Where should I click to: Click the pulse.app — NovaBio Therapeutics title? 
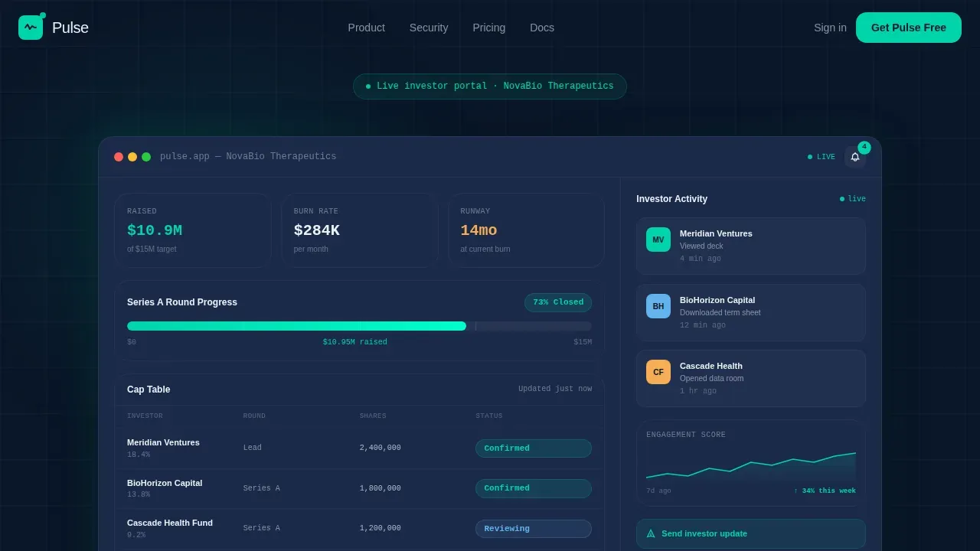248,157
